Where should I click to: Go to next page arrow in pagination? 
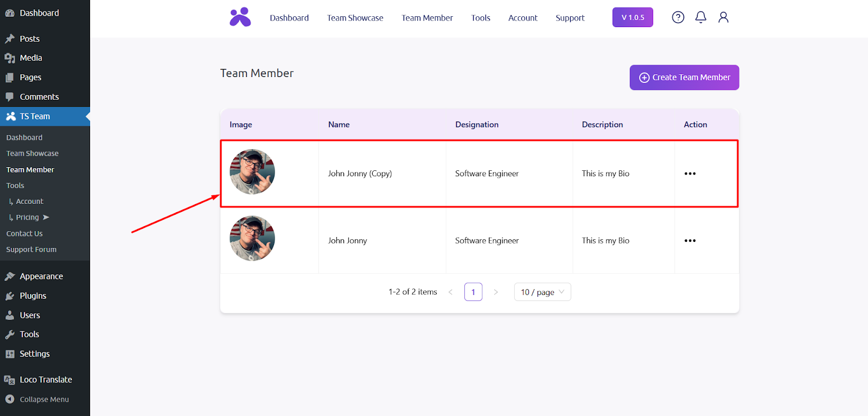[x=495, y=292]
